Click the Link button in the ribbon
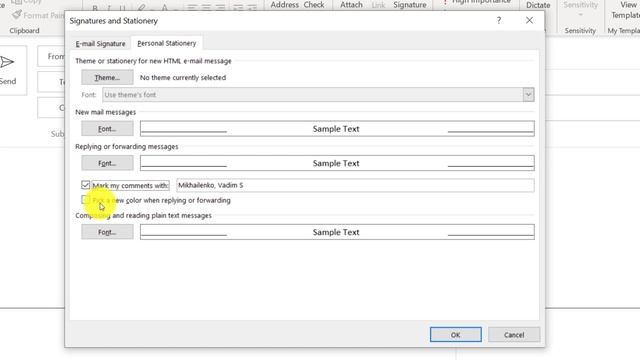Image resolution: width=640 pixels, height=360 pixels. point(378,5)
